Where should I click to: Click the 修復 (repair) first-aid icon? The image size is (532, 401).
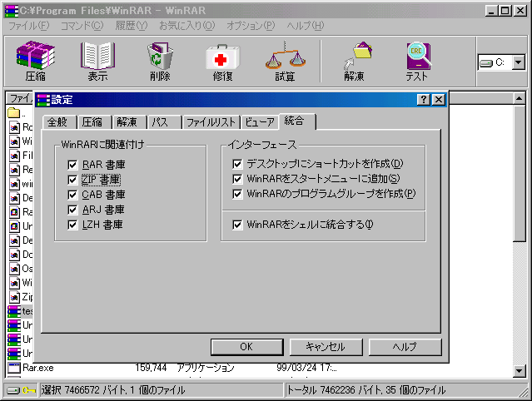[222, 57]
